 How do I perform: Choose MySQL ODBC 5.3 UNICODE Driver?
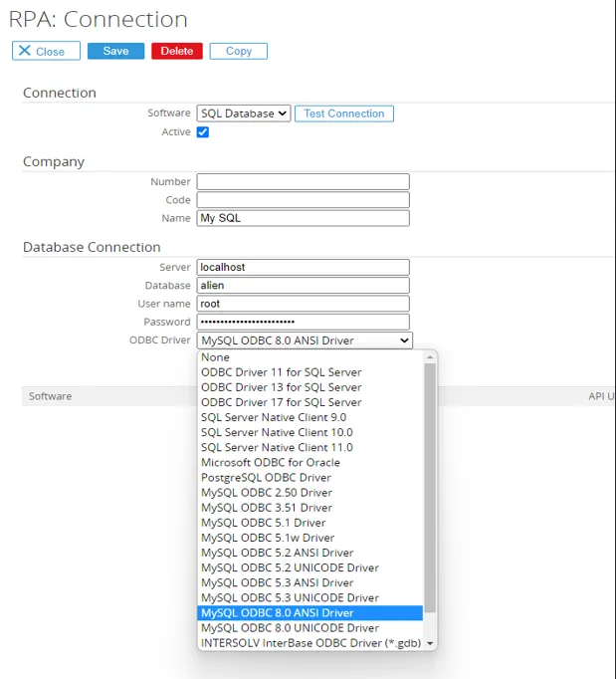point(309,597)
